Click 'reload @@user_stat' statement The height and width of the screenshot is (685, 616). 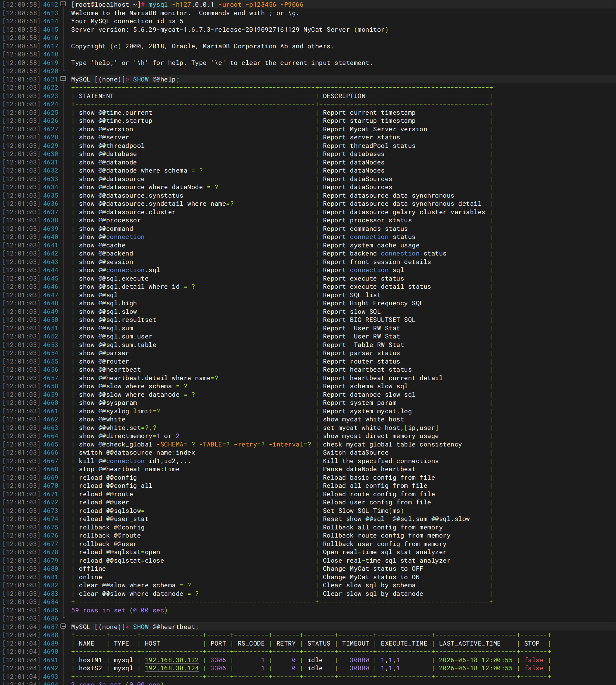click(114, 519)
